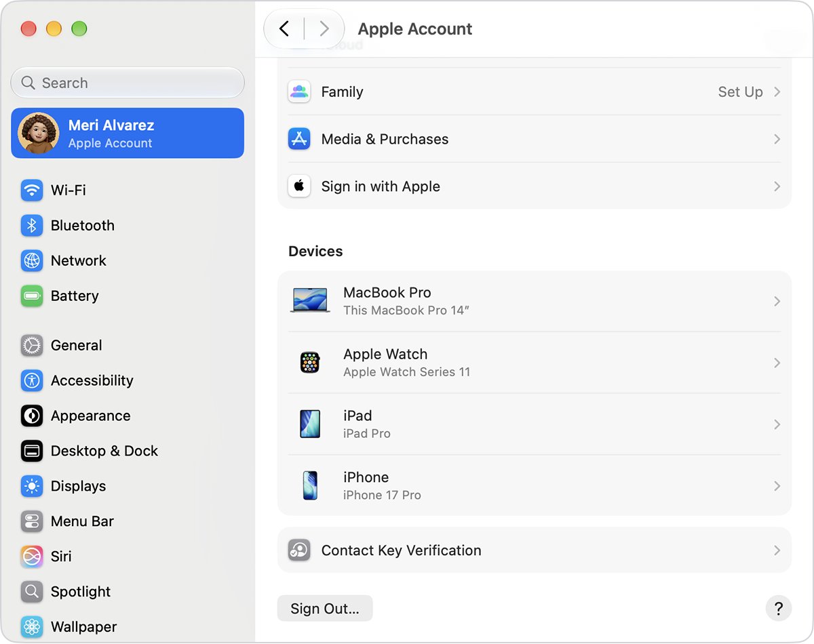The width and height of the screenshot is (814, 644).
Task: Expand the iPhone row chevron
Action: 777,486
